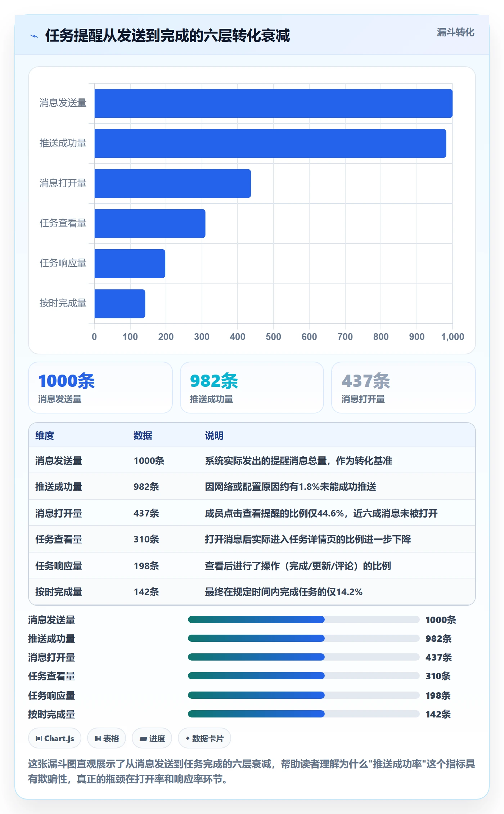
Task: Click the 任务响应量 progress bar
Action: (x=303, y=695)
